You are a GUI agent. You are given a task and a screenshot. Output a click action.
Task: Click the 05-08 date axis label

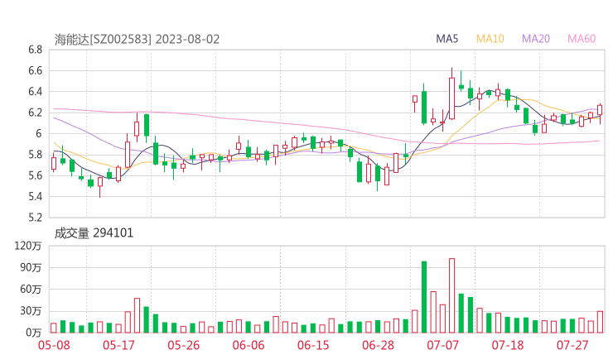(x=54, y=345)
